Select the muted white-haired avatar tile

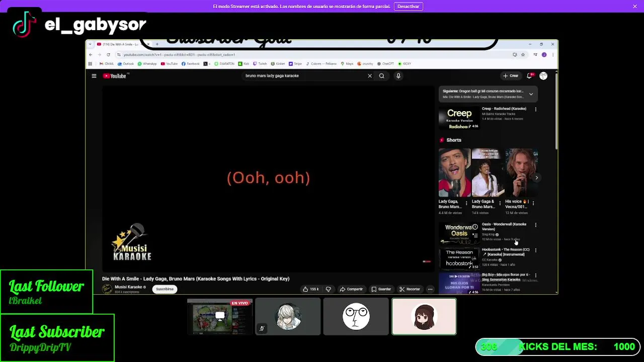click(x=288, y=317)
